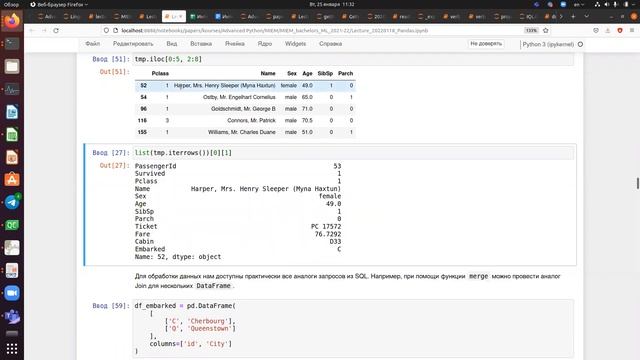Go forward to the next page
The height and width of the screenshot is (360, 640).
pyautogui.click(x=44, y=31)
